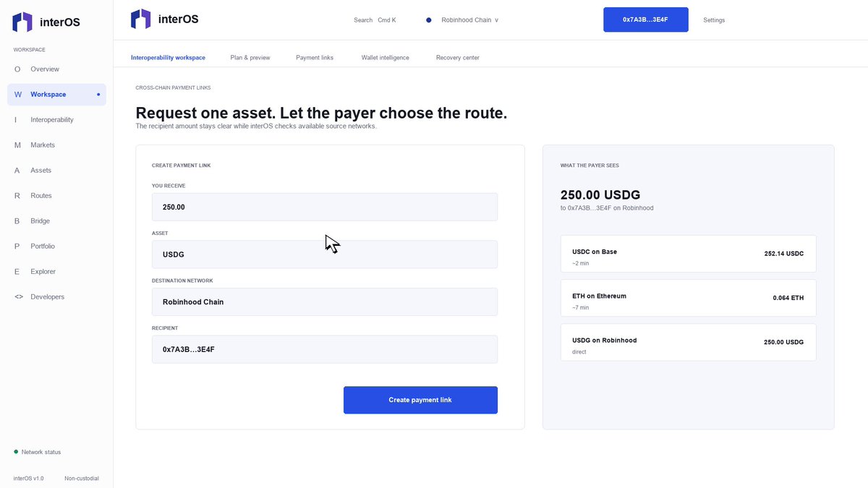Choose the ETH on Ethereum route
868x488 pixels.
(688, 298)
